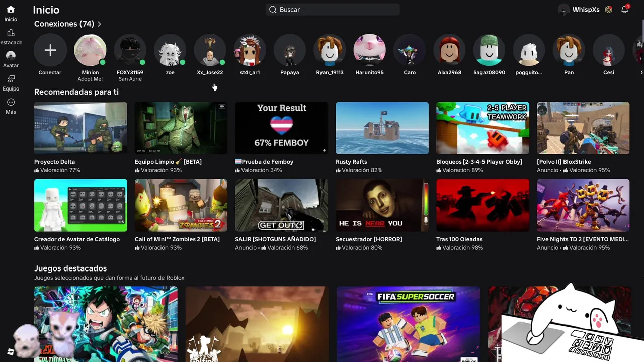This screenshot has width=644, height=362.
Task: Open the Equipo sidebar icon
Action: pos(11,79)
